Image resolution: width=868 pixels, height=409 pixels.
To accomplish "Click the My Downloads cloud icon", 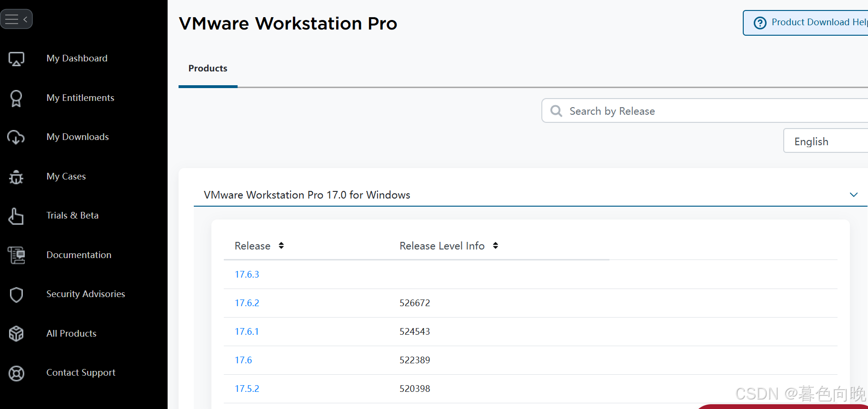I will 16,137.
